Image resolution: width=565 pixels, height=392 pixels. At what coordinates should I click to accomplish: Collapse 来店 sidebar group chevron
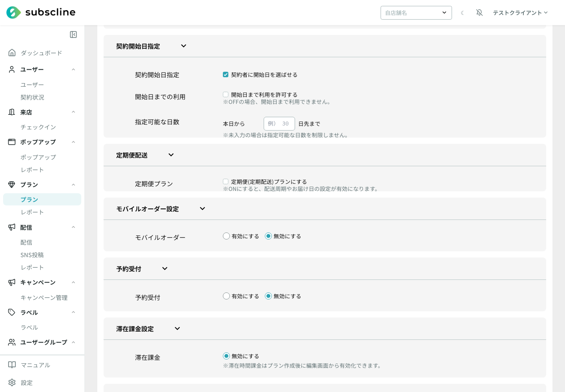73,112
